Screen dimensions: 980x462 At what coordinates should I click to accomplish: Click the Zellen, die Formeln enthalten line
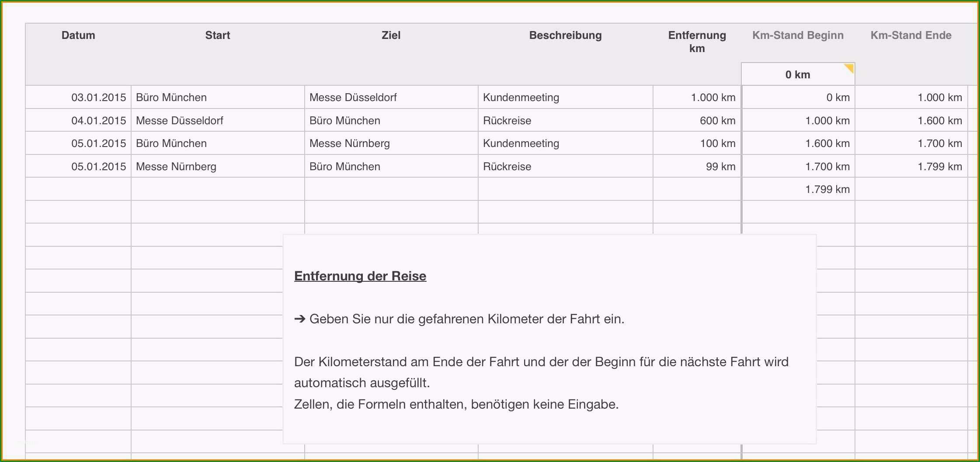tap(456, 404)
